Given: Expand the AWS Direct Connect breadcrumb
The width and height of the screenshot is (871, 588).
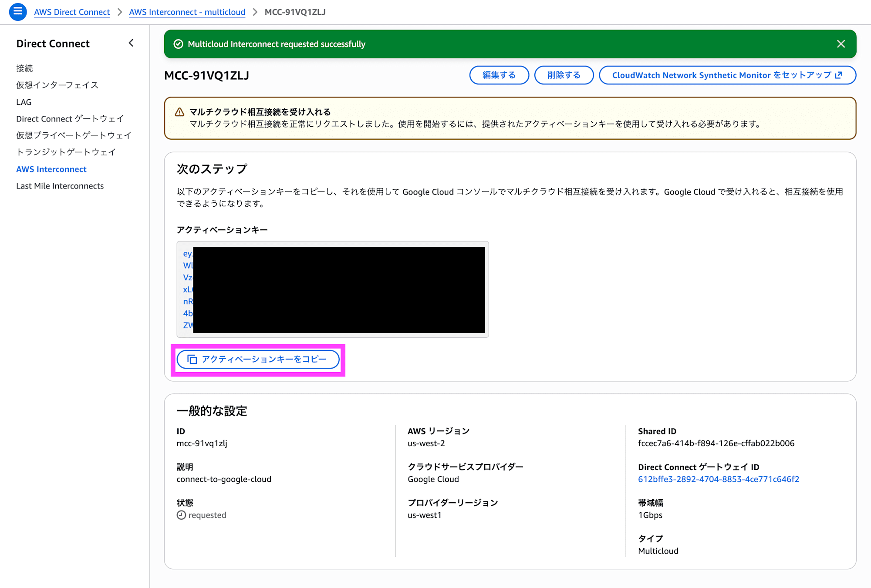Looking at the screenshot, I should click(72, 12).
